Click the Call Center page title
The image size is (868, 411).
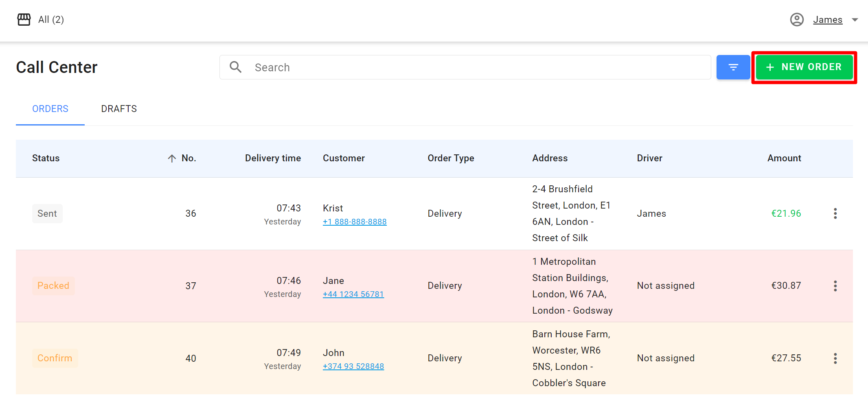coord(57,67)
